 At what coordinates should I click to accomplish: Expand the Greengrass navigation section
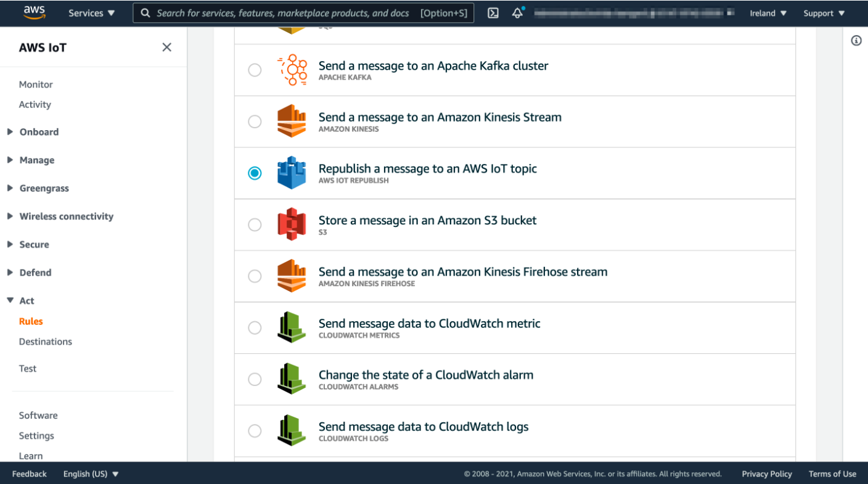pyautogui.click(x=44, y=188)
